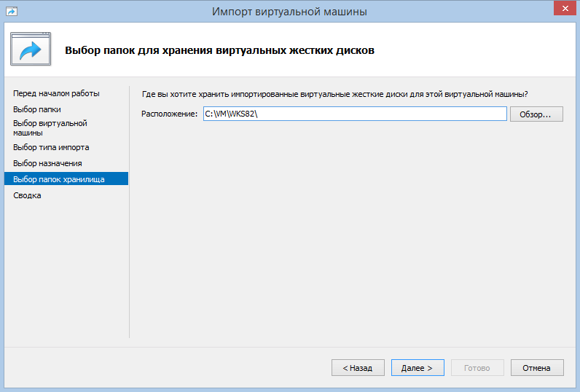Click the window system icon in title bar
The height and width of the screenshot is (392, 580).
(x=12, y=11)
